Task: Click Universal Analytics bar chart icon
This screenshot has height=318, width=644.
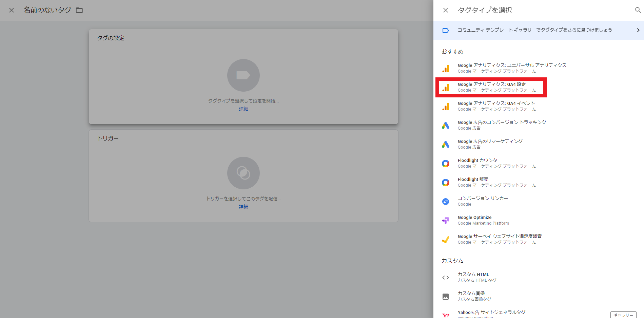Action: point(446,69)
